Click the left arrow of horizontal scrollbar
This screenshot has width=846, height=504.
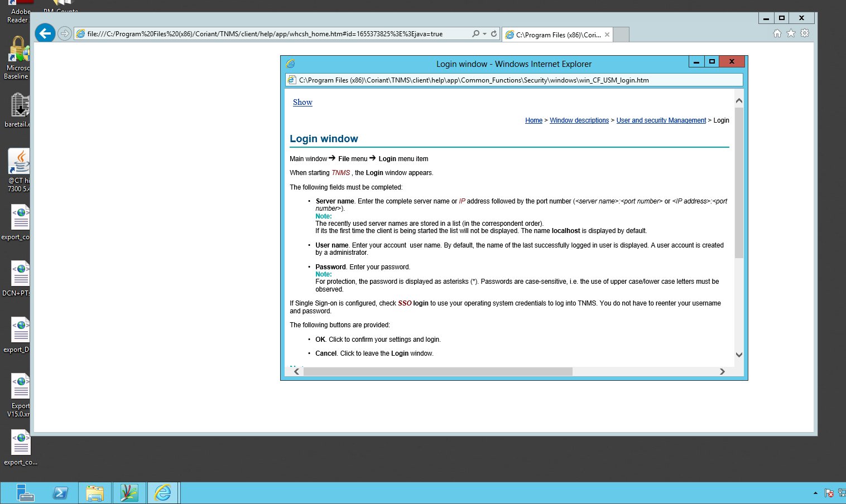296,371
